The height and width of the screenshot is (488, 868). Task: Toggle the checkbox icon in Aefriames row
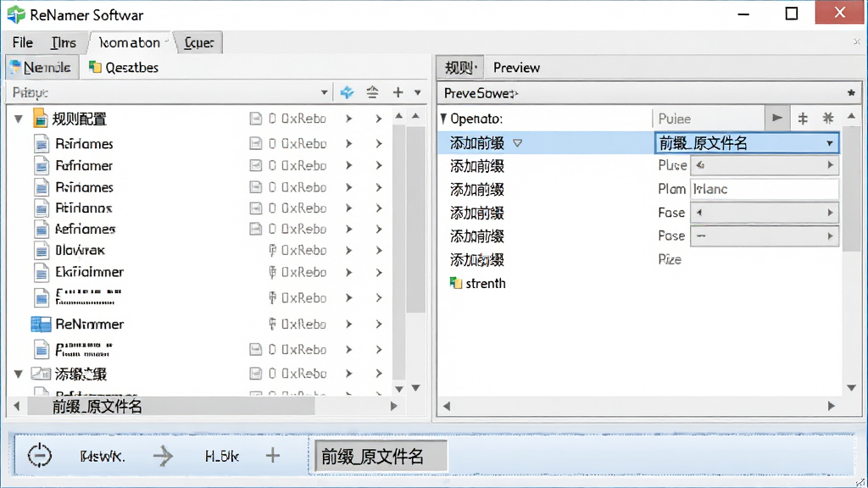[x=255, y=229]
